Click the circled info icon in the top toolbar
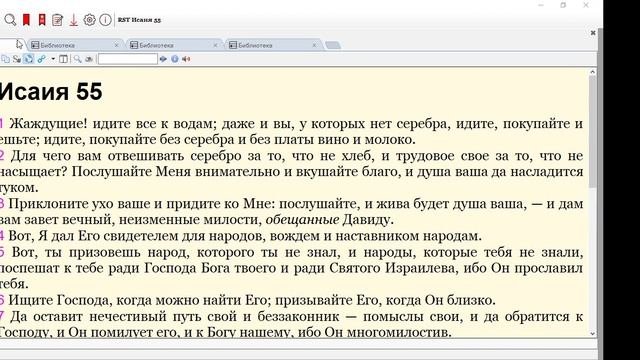The width and height of the screenshot is (640, 360). click(105, 20)
